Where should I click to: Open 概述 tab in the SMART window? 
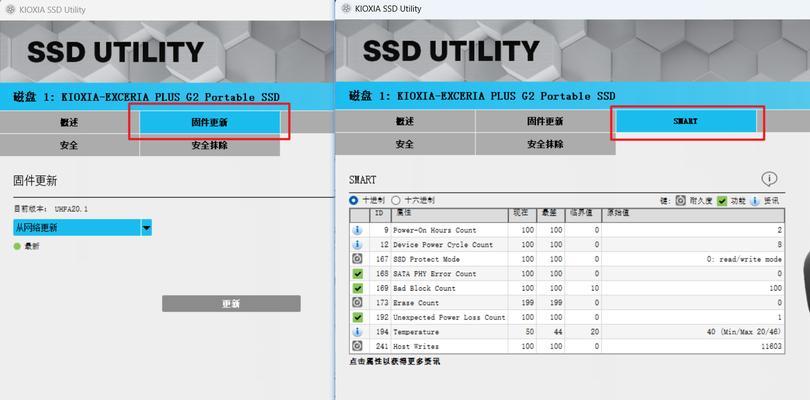click(x=405, y=121)
